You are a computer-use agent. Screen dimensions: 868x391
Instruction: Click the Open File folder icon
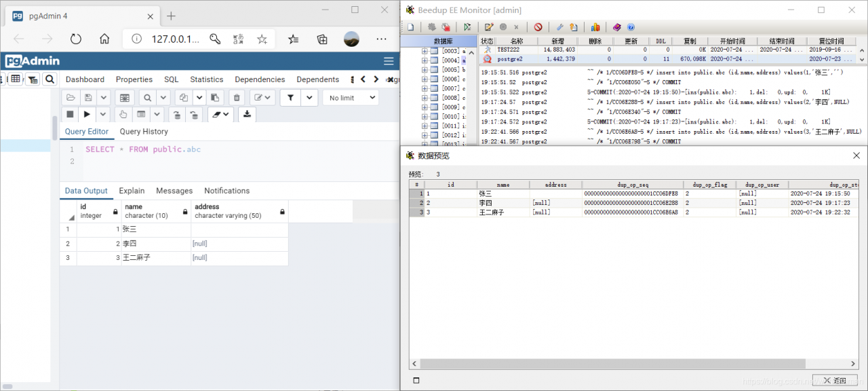[x=70, y=98]
